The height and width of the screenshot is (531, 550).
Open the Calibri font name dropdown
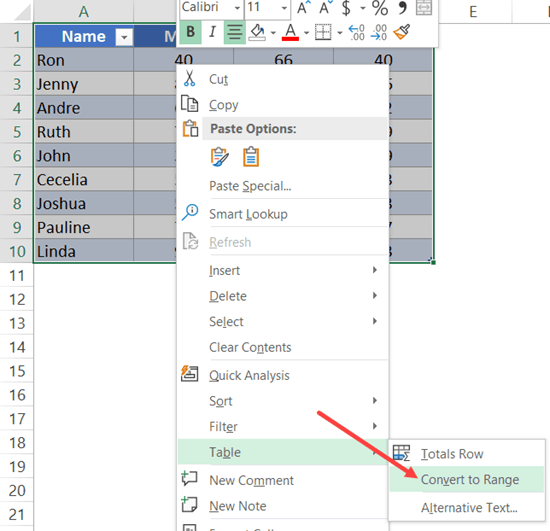(237, 8)
